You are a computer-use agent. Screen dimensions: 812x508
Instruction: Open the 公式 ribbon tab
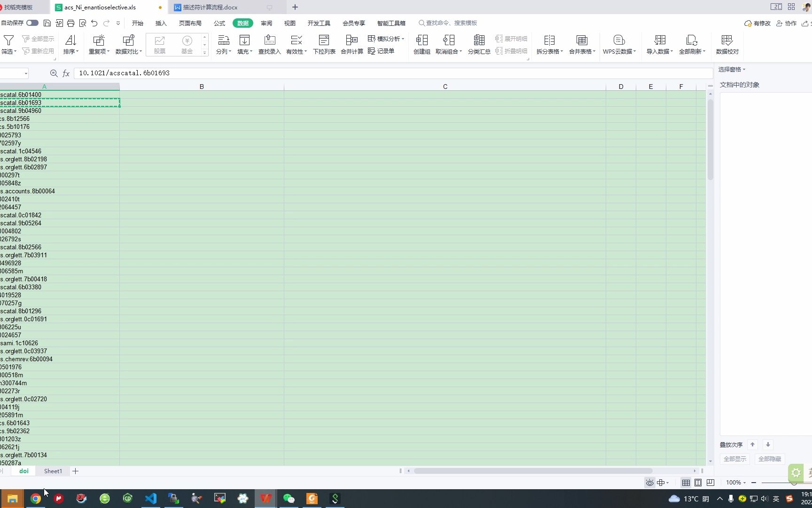pyautogui.click(x=219, y=23)
